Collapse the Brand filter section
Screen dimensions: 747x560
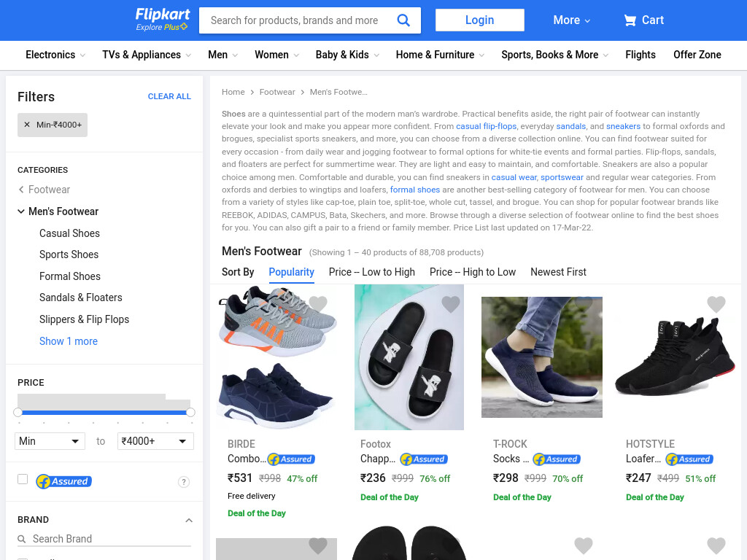189,520
